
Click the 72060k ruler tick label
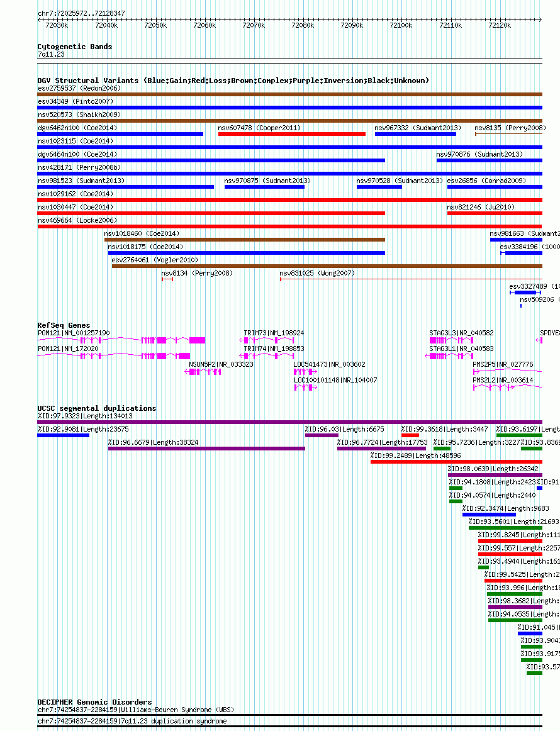pyautogui.click(x=204, y=26)
